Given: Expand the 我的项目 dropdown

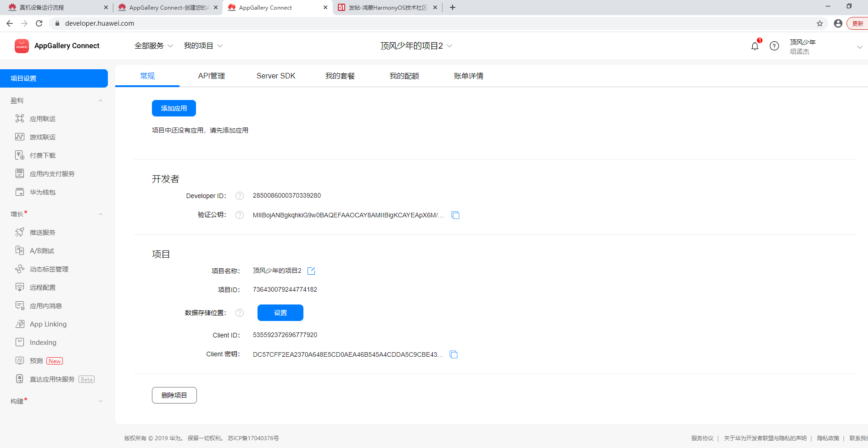Looking at the screenshot, I should [x=203, y=46].
